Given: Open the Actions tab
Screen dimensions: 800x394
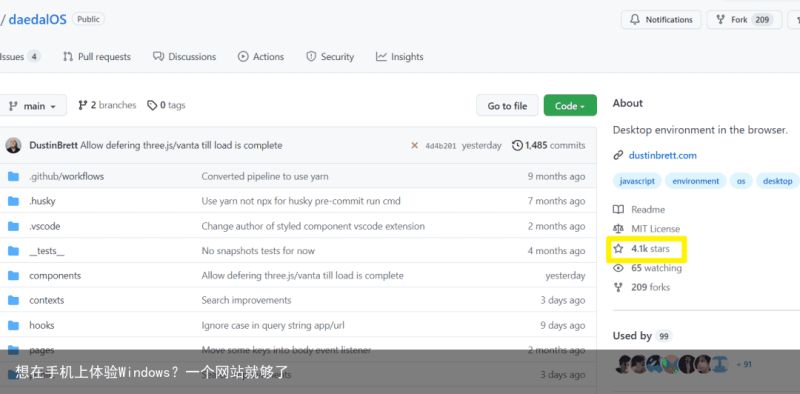Looking at the screenshot, I should (x=261, y=57).
